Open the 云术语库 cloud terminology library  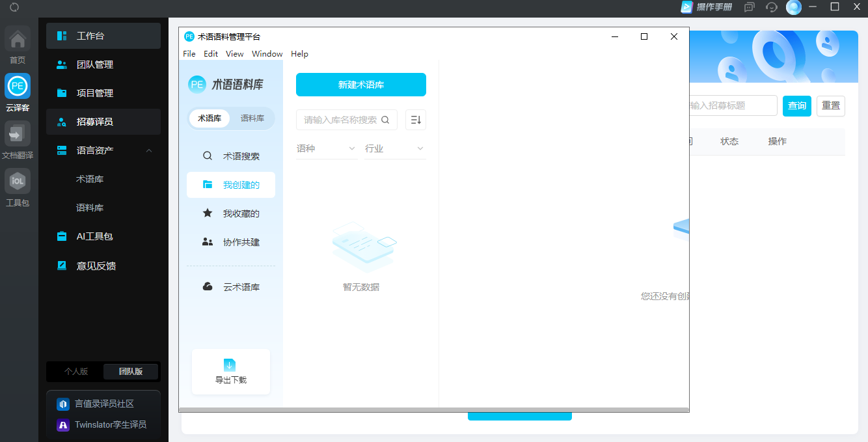click(x=230, y=286)
